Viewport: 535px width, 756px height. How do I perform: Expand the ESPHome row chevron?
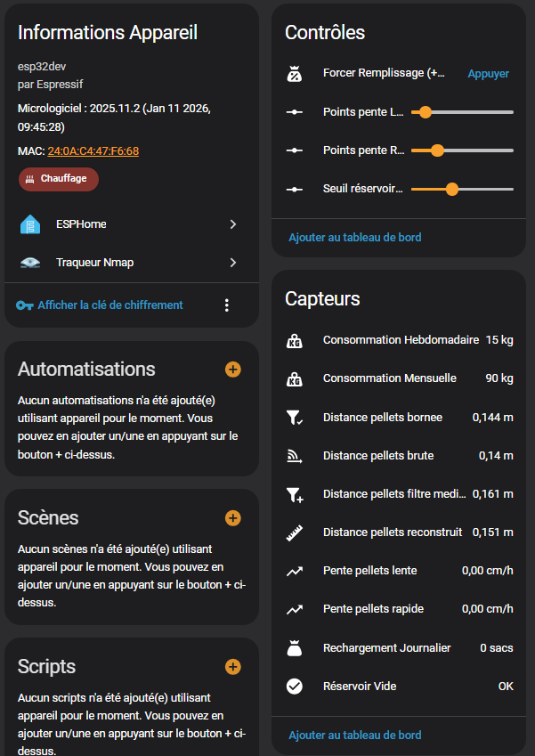(233, 224)
